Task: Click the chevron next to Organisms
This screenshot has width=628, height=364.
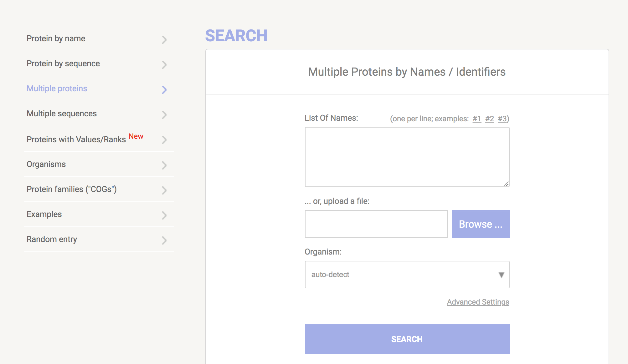Action: pos(164,165)
